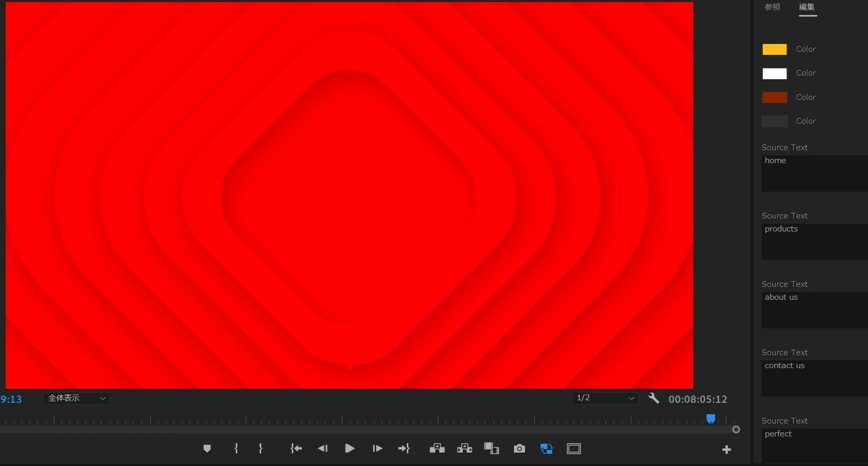Image resolution: width=868 pixels, height=466 pixels.
Task: Step back one frame
Action: [x=323, y=448]
